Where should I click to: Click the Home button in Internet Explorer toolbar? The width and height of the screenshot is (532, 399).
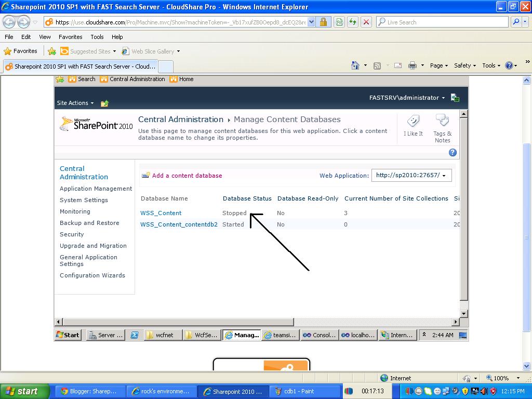[355, 66]
